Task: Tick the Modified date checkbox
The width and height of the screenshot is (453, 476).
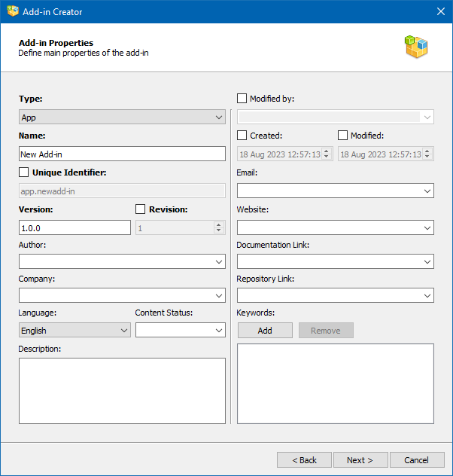Action: click(x=343, y=136)
